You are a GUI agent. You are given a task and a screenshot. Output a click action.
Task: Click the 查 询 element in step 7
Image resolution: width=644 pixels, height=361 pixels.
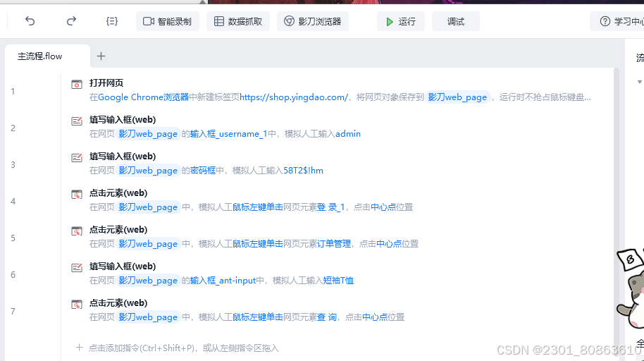pyautogui.click(x=327, y=317)
